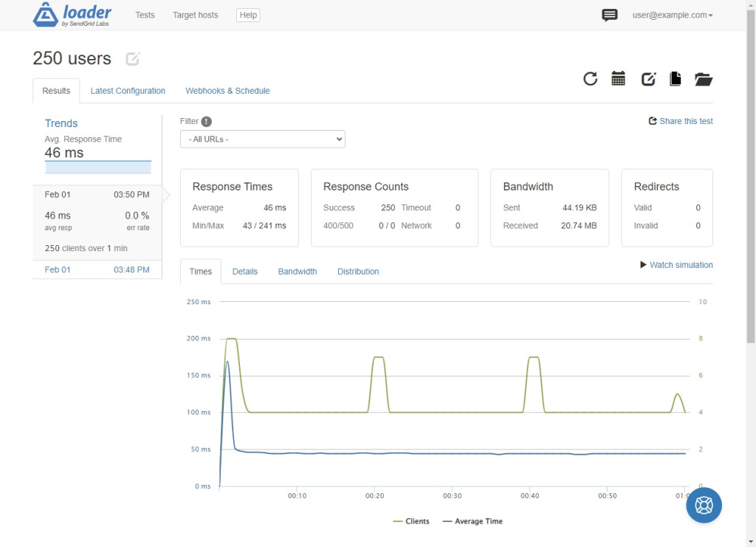Viewport: 756px width, 547px height.
Task: Click Watch simulation play link
Action: (676, 264)
